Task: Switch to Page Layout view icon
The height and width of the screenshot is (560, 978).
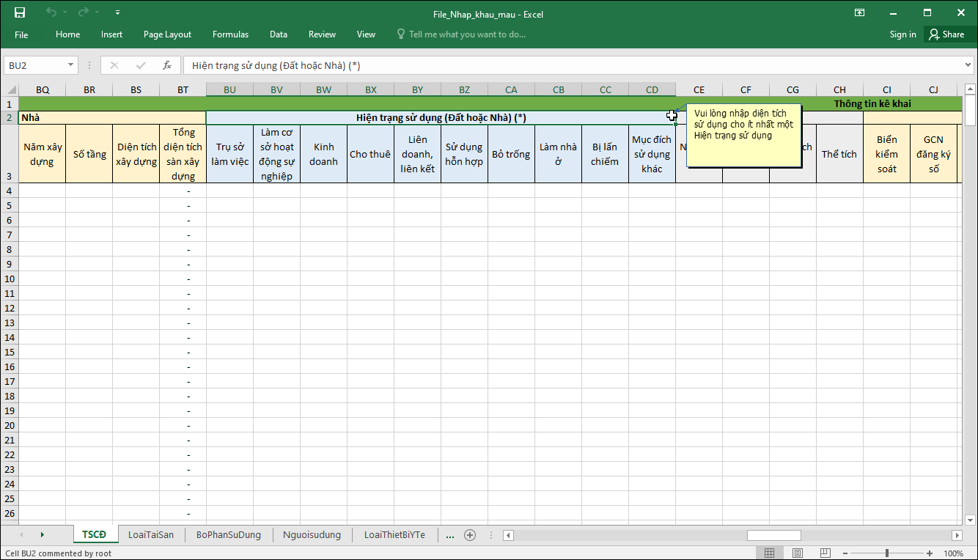Action: [798, 553]
